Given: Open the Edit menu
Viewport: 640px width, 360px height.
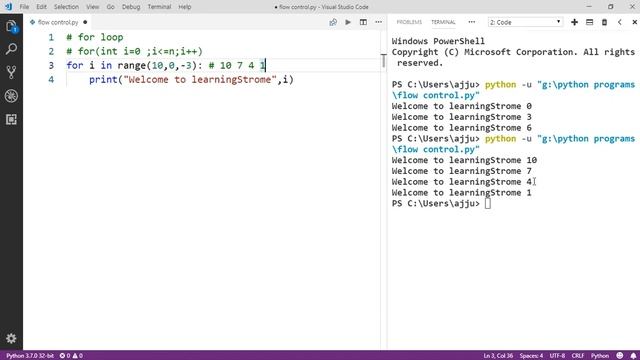Looking at the screenshot, I should 41,7.
